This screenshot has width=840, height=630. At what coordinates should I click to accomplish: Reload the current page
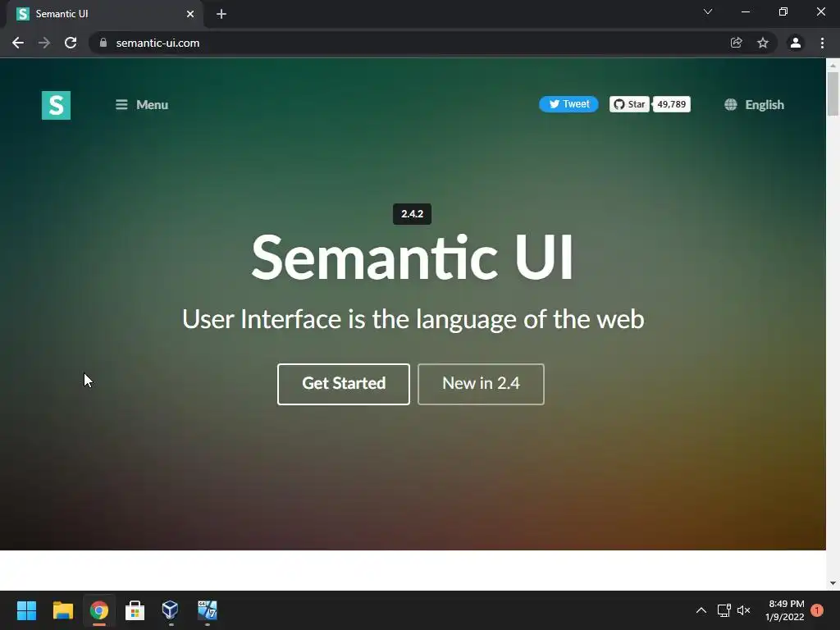(71, 43)
